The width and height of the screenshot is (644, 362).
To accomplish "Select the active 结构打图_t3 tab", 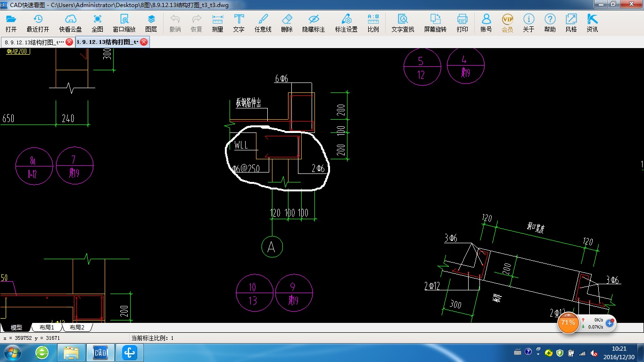I will click(x=107, y=42).
